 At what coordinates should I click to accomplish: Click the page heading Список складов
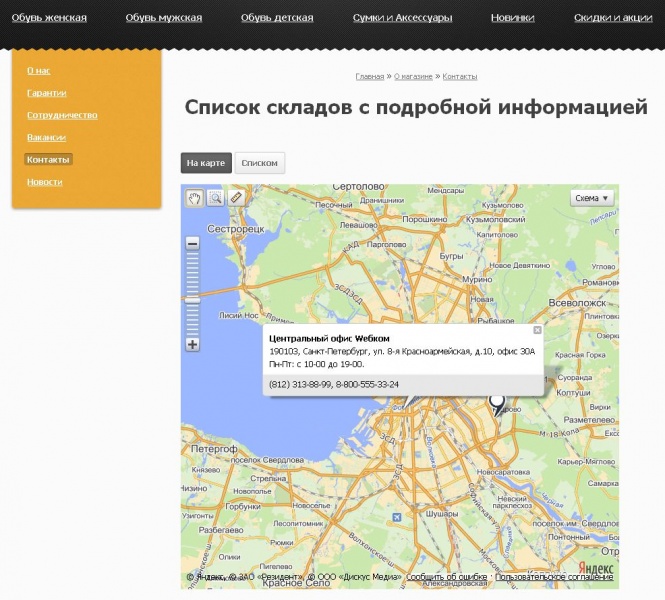(416, 107)
